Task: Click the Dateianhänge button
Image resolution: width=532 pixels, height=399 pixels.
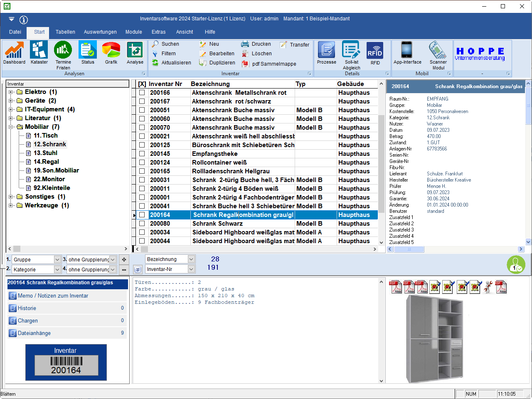Action: click(34, 333)
